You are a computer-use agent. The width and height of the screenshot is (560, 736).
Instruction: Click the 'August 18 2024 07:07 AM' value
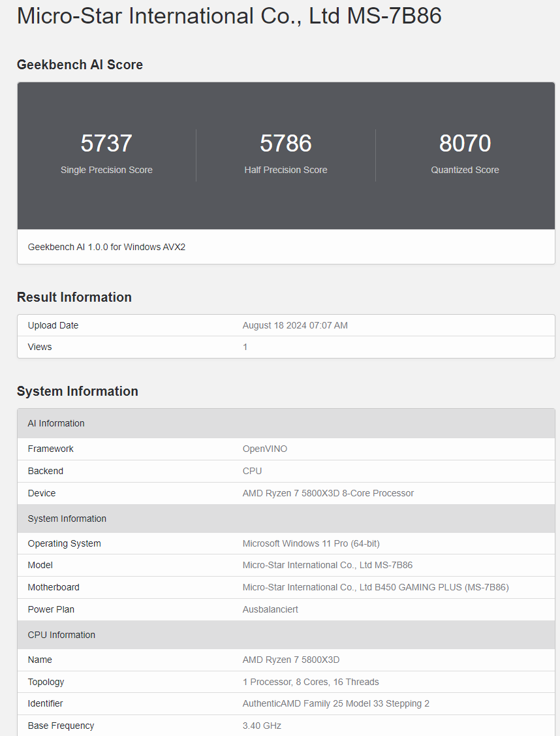pyautogui.click(x=295, y=325)
